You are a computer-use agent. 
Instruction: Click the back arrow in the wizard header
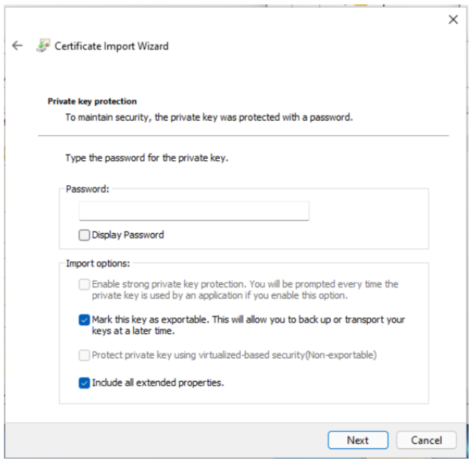click(x=17, y=46)
